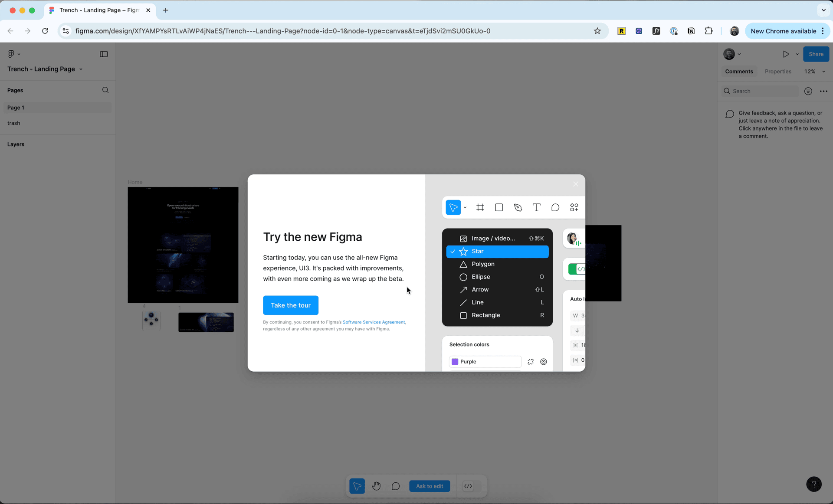This screenshot has width=833, height=504.
Task: Select the Home frame thumbnail on canvas
Action: [183, 245]
